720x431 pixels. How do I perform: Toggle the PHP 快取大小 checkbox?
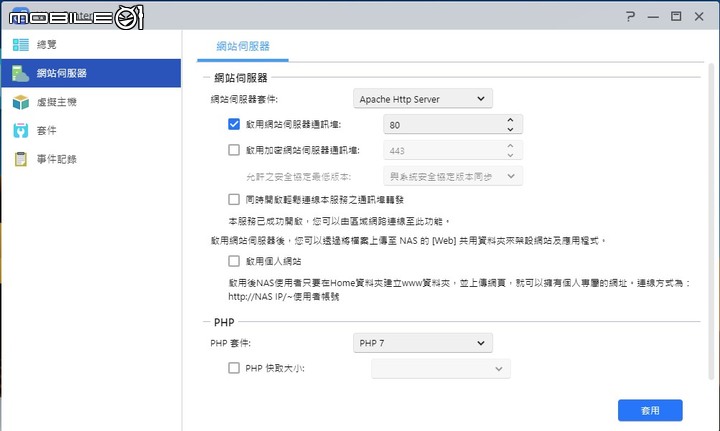pyautogui.click(x=234, y=368)
